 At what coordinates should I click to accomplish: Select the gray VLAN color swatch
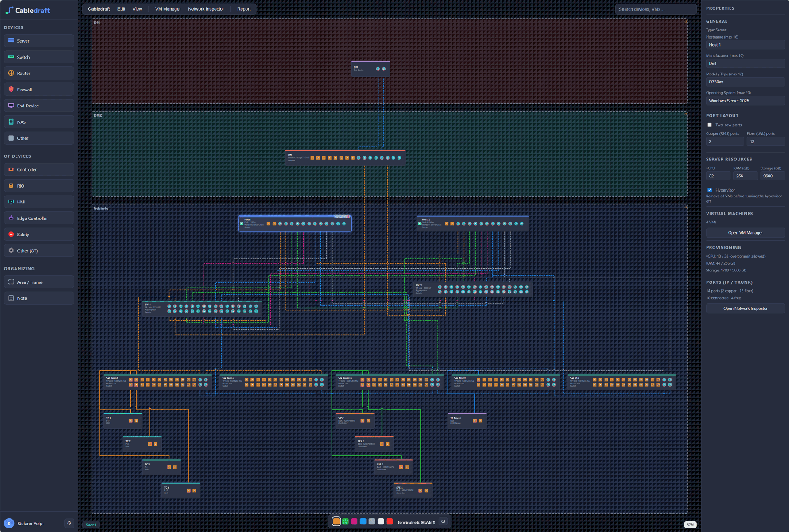372,522
